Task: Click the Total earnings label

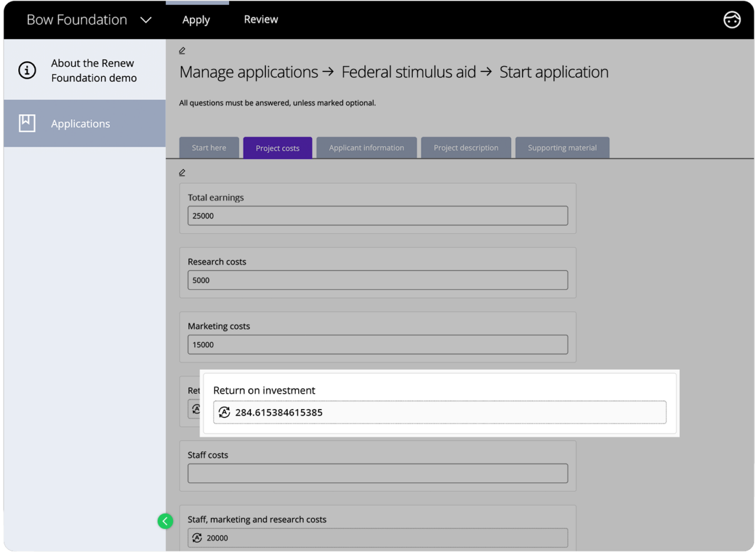Action: pyautogui.click(x=216, y=198)
